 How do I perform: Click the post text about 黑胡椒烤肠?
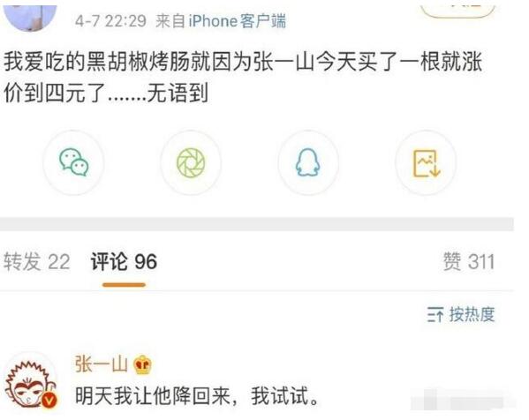pyautogui.click(x=243, y=78)
